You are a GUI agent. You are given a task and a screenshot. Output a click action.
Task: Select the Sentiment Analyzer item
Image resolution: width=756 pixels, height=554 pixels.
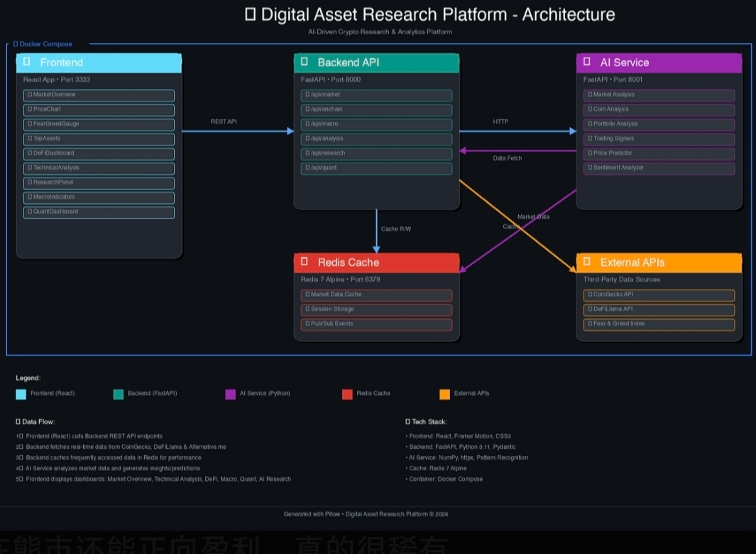[x=659, y=168]
